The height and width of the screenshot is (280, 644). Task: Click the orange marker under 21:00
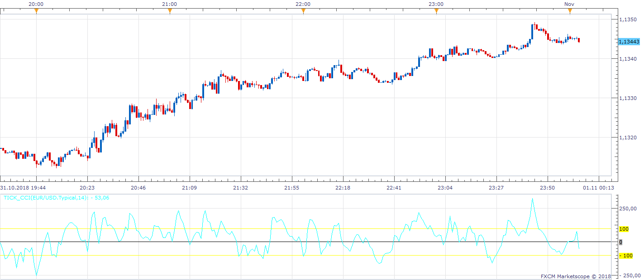(x=170, y=11)
